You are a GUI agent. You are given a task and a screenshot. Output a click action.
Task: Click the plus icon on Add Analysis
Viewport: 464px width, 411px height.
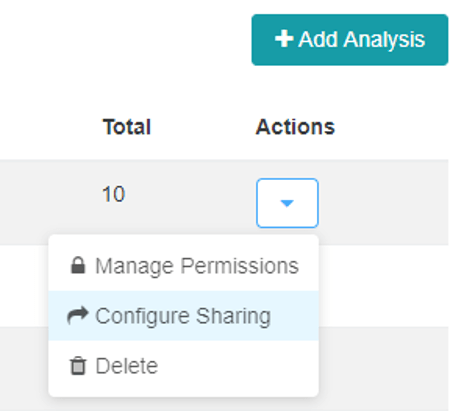click(284, 39)
